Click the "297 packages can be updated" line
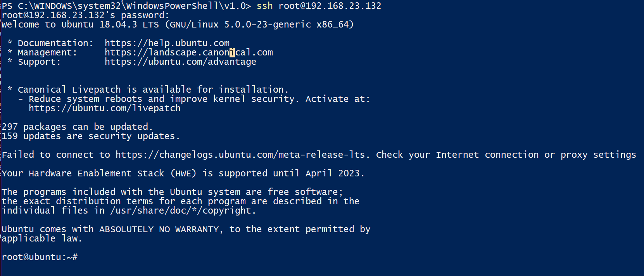The height and width of the screenshot is (276, 644). pos(77,127)
